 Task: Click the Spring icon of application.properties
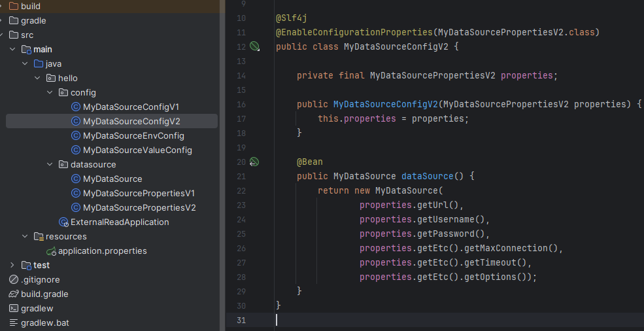coord(52,251)
